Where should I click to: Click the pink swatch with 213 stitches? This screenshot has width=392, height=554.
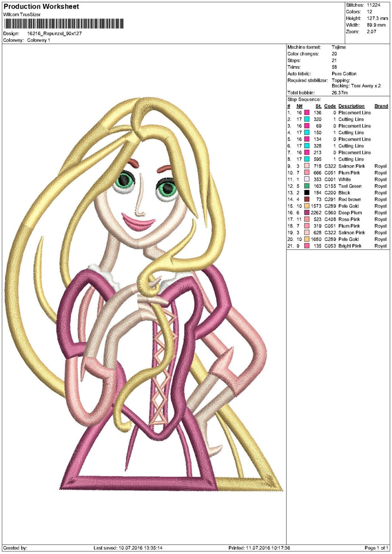pyautogui.click(x=307, y=153)
